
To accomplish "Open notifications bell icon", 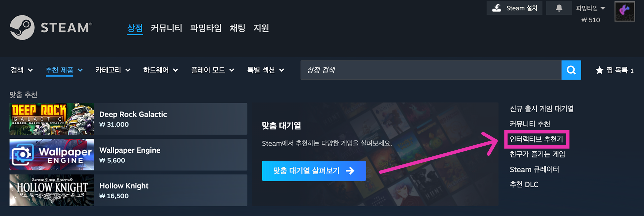I will tap(559, 8).
